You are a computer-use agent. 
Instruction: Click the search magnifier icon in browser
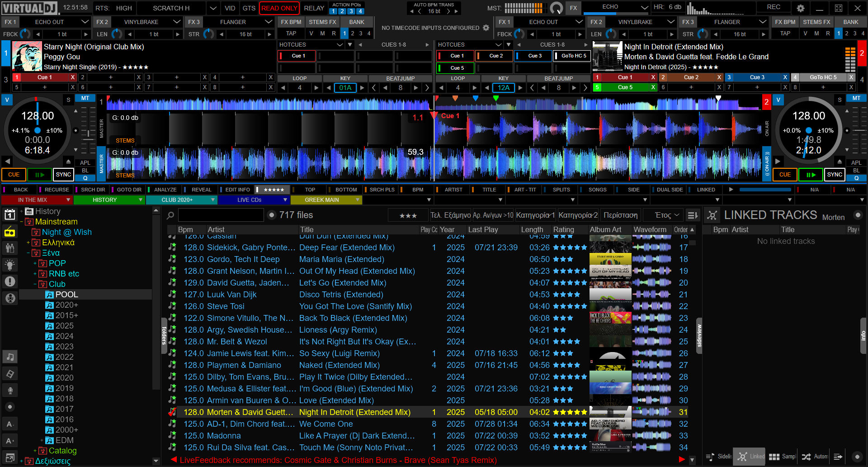(170, 215)
